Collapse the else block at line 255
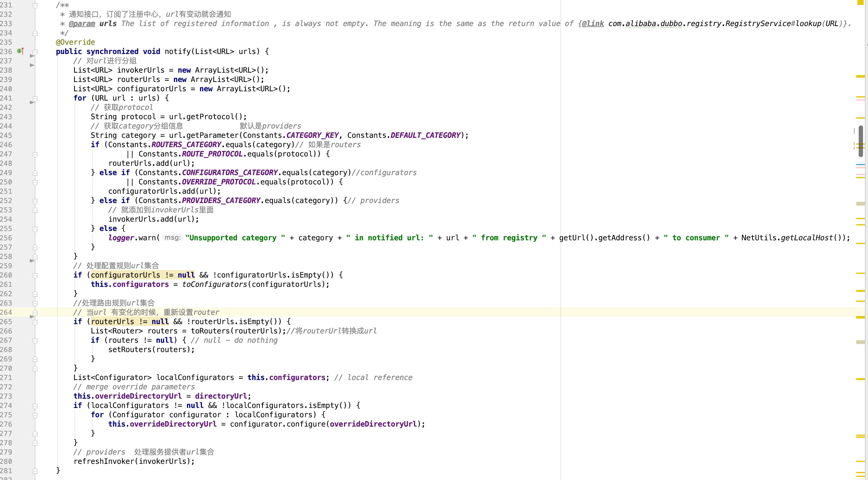The height and width of the screenshot is (480, 868). 35,229
